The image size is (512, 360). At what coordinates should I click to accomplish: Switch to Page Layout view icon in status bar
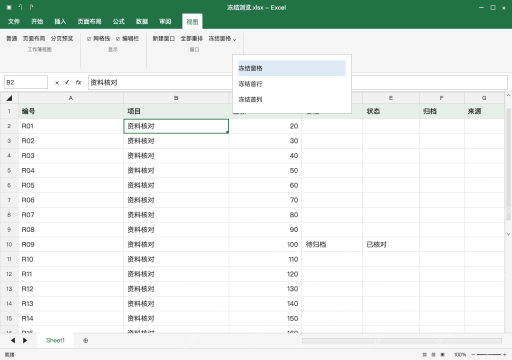(433, 355)
